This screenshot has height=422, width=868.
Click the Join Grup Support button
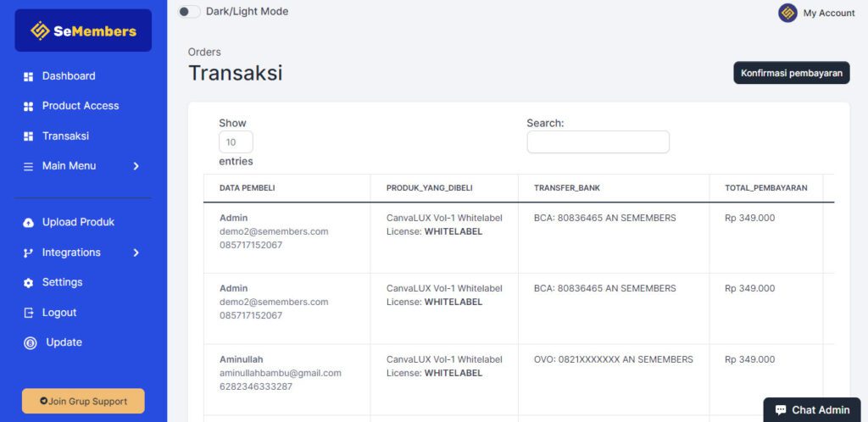tap(83, 401)
